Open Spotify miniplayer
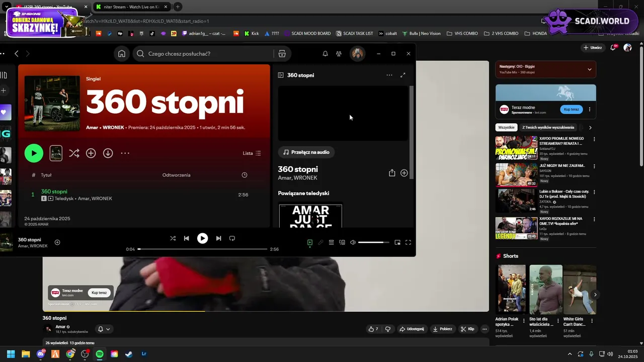This screenshot has width=644, height=362. [397, 242]
